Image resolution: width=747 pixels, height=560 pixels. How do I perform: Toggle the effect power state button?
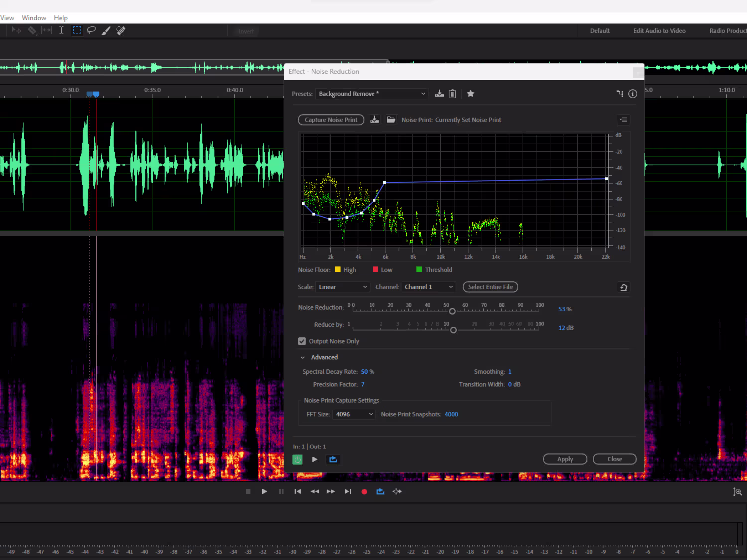click(x=297, y=460)
